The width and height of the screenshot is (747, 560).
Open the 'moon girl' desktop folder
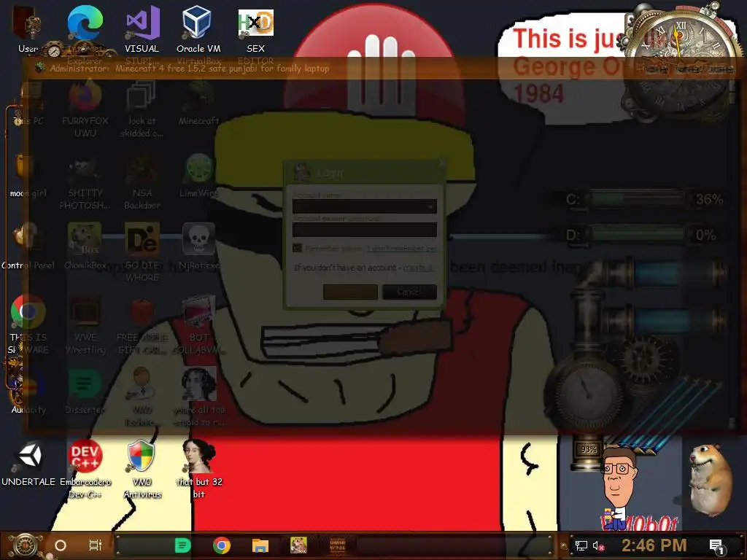click(28, 174)
